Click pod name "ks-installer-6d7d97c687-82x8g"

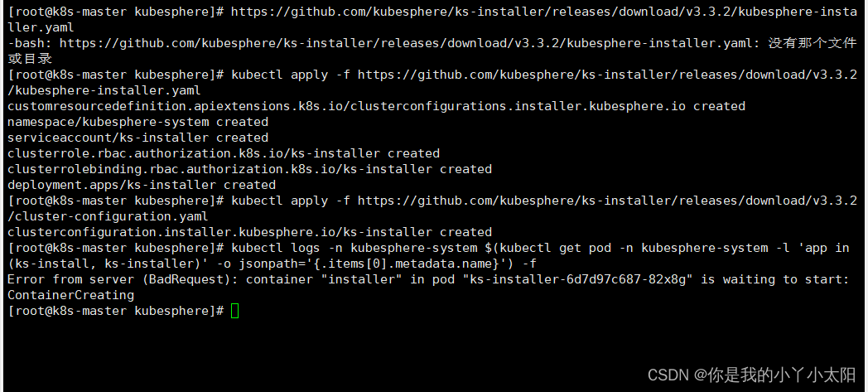(577, 279)
